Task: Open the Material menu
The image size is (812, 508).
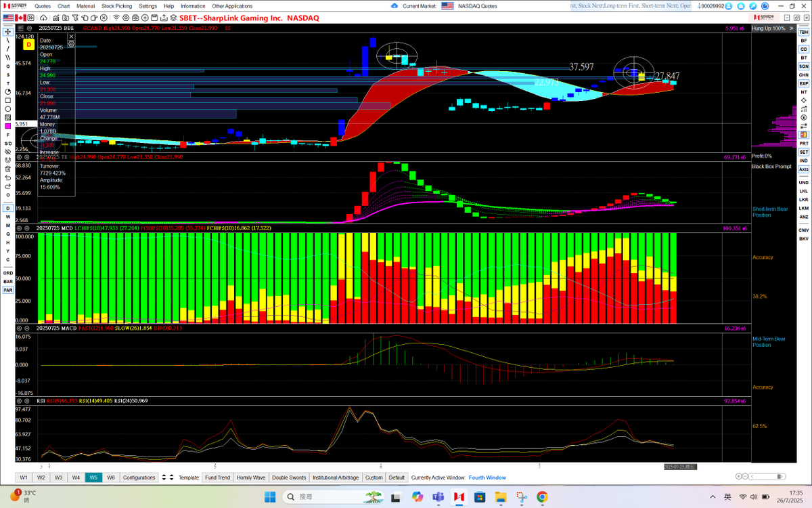Action: pos(86,5)
